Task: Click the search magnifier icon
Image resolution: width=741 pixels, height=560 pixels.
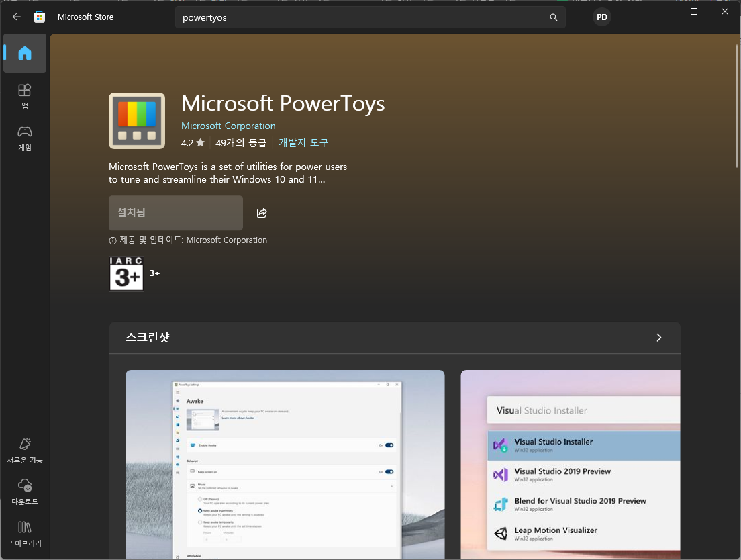Action: 553,17
